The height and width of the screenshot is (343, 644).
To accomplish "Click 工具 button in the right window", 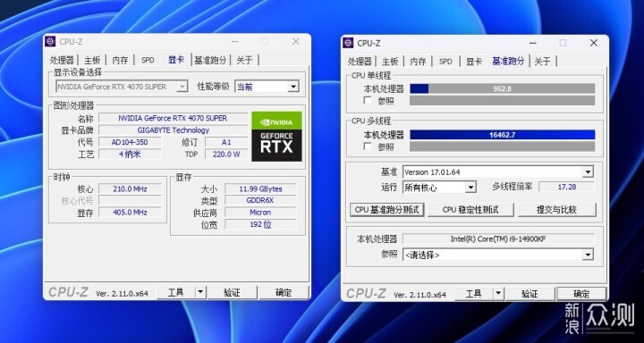I will click(x=473, y=293).
